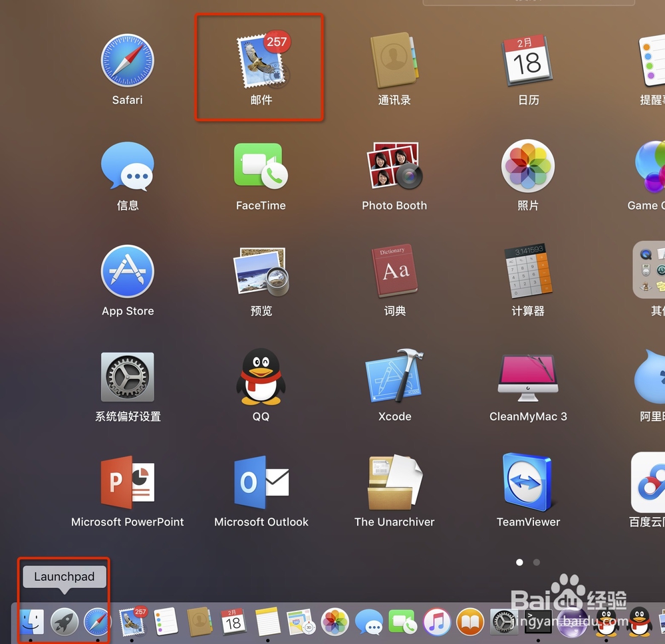
Task: Click Launchpad rocket icon in Dock
Action: (65, 622)
